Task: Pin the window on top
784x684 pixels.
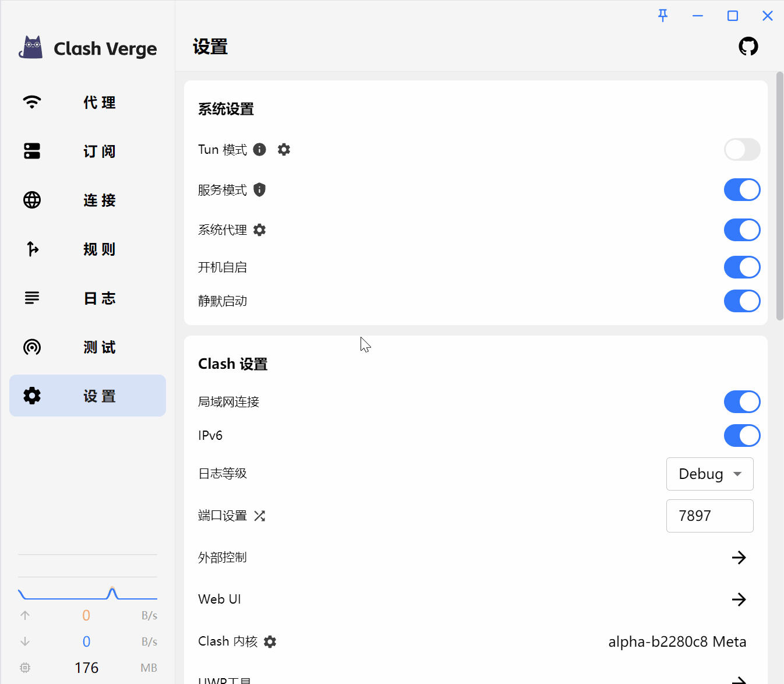Action: [663, 16]
